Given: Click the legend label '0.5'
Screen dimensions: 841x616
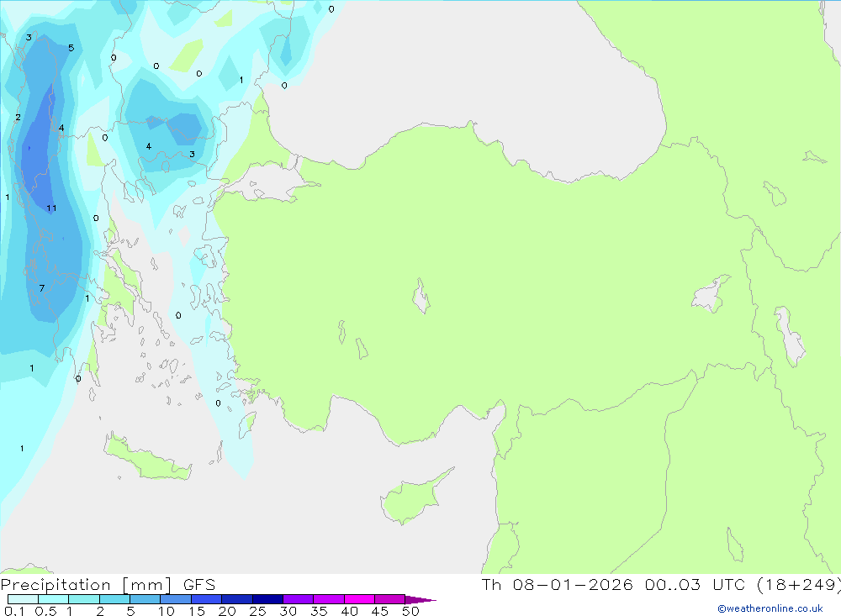Looking at the screenshot, I should [45, 611].
